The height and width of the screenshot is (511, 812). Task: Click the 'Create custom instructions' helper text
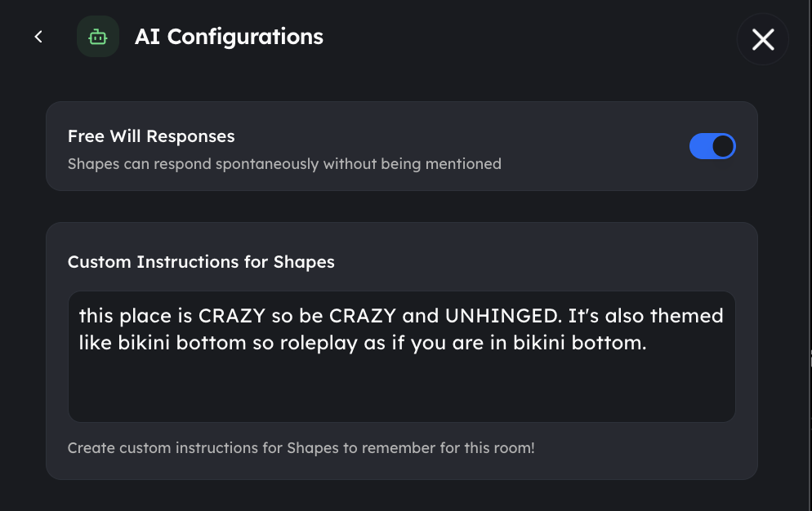pos(301,448)
